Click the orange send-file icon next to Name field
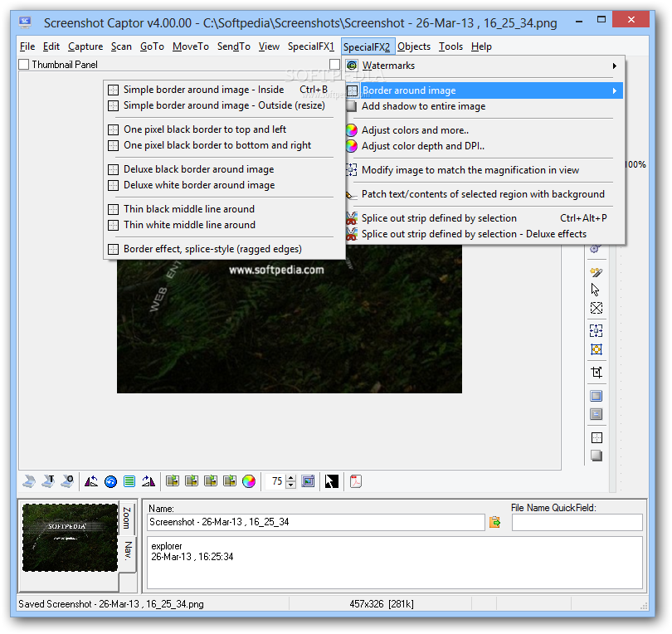Screen dimensions: 672x634 coord(494,522)
